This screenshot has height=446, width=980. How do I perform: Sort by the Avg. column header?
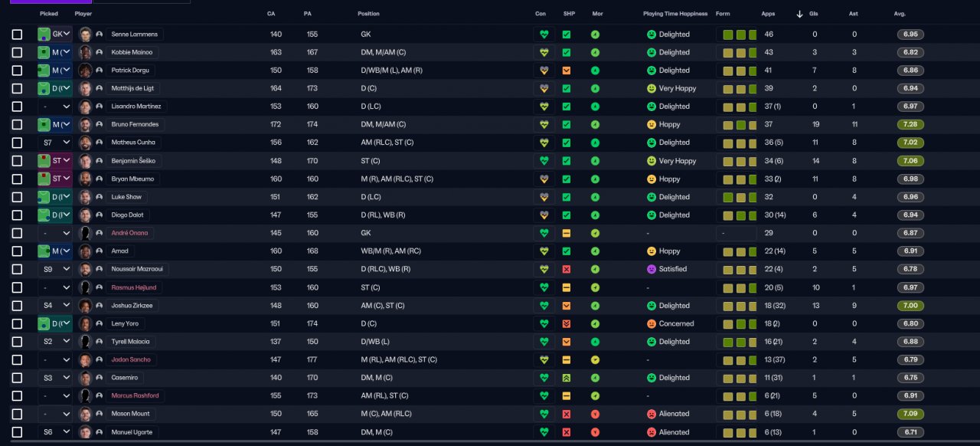(900, 14)
